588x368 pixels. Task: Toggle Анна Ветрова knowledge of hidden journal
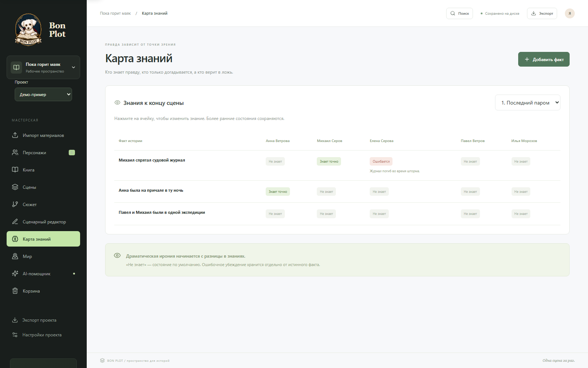[275, 162]
